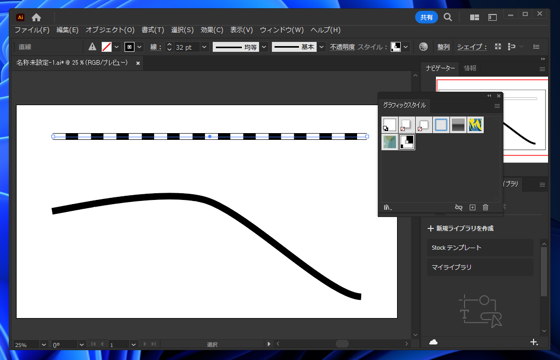The image size is (560, 360).
Task: Go to previous artboard arrow
Action: pos(102,344)
